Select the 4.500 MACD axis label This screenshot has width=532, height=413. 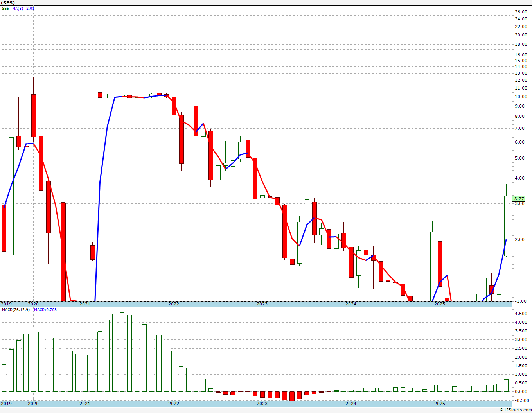(521, 314)
